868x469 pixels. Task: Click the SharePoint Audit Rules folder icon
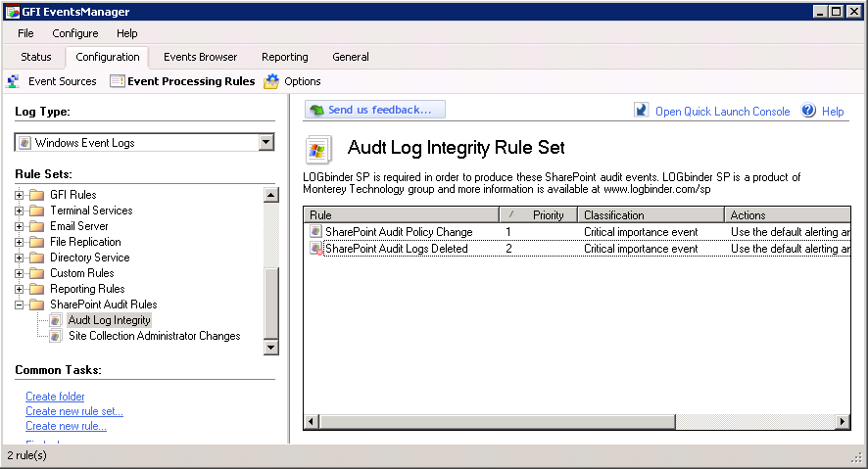pos(36,305)
